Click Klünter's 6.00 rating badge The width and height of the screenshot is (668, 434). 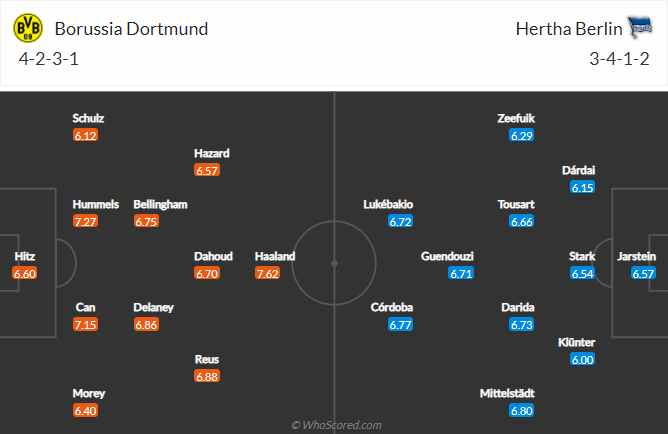[x=583, y=360]
